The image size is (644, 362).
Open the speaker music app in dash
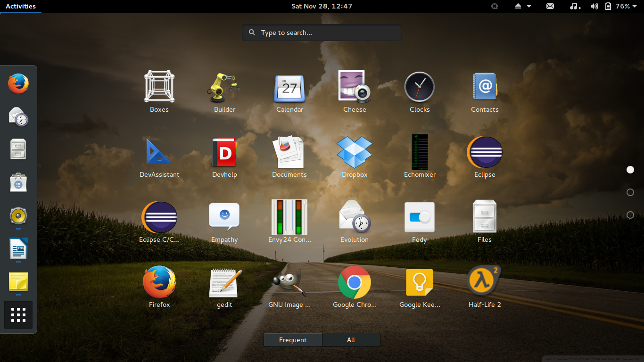tap(18, 216)
